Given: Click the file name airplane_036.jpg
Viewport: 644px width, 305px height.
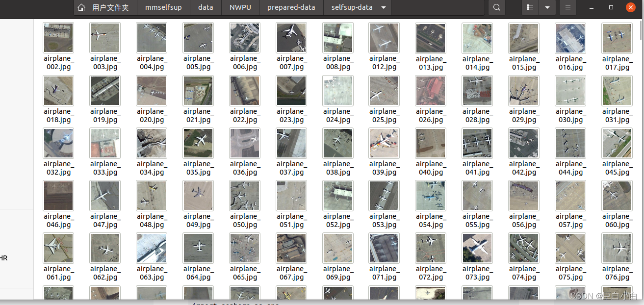Looking at the screenshot, I should click(245, 168).
